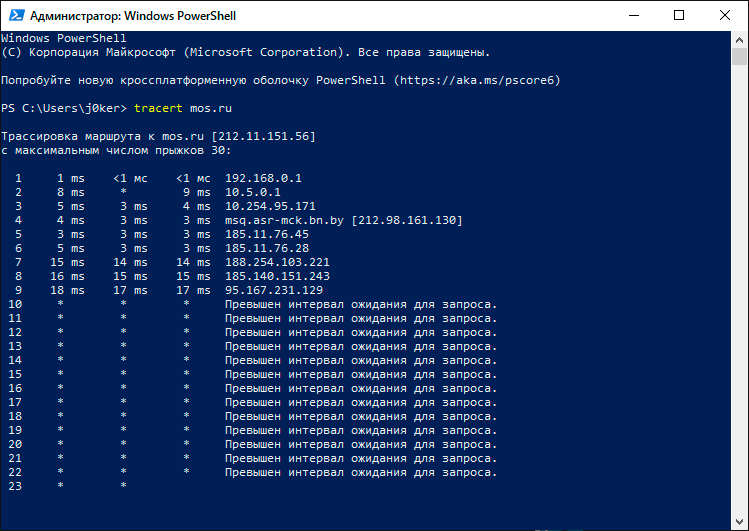Click hop 1 address 192.168.0.1

(x=263, y=178)
